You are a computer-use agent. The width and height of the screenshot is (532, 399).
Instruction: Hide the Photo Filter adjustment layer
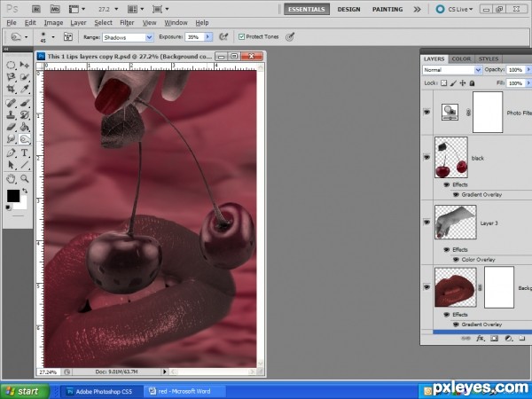[x=426, y=112]
